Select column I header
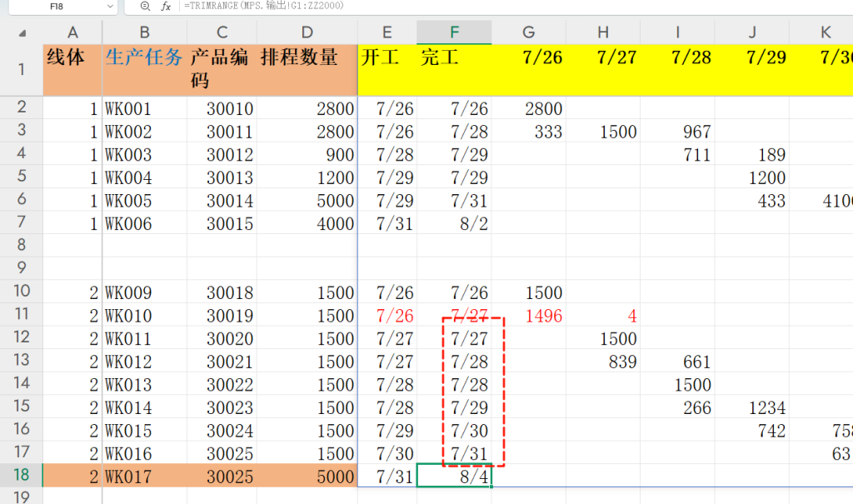This screenshot has width=853, height=504. point(677,32)
